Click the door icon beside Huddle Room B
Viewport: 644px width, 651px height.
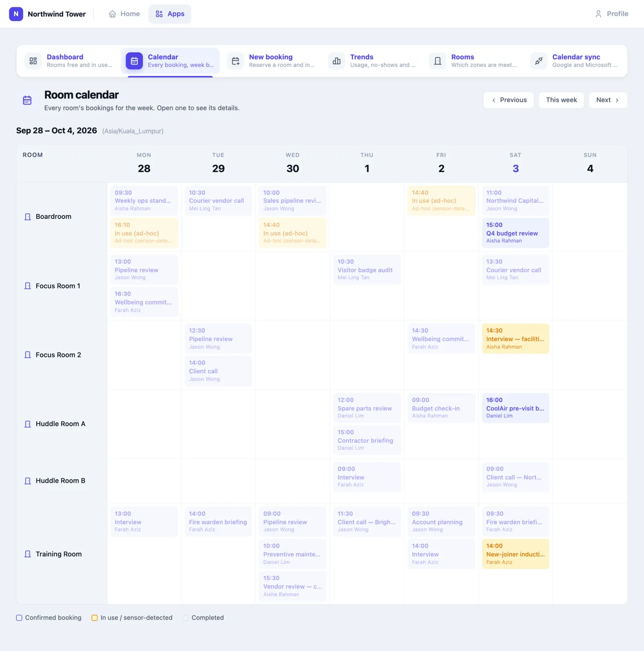[28, 480]
